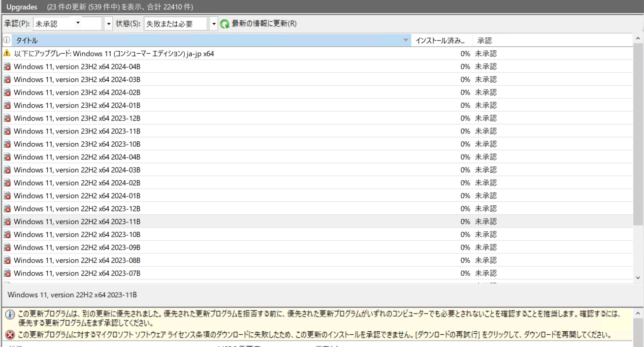The image size is (644, 347).
Task: Select Windows 11, version 23H2 x64 2024-03B
Action: pos(318,79)
